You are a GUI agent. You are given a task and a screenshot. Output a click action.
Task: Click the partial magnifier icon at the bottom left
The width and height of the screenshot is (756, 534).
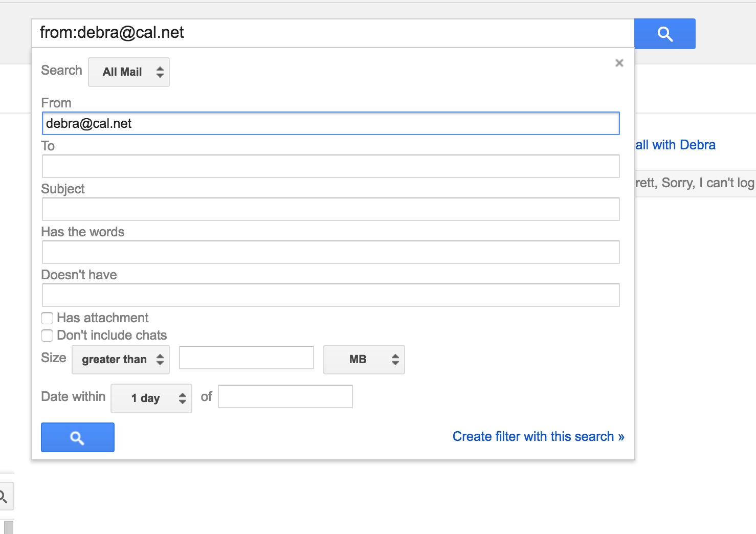4,496
